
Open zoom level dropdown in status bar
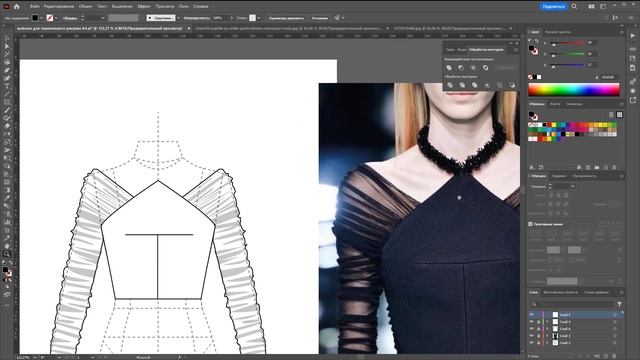tap(35, 357)
